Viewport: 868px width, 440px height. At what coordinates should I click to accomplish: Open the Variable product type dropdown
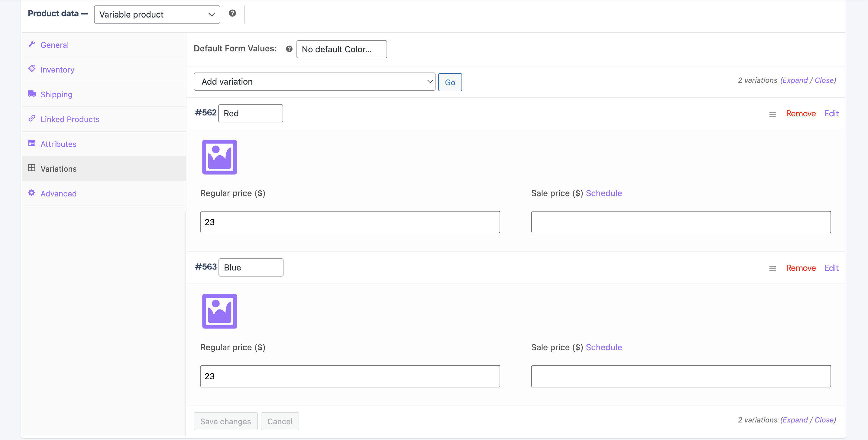click(157, 15)
